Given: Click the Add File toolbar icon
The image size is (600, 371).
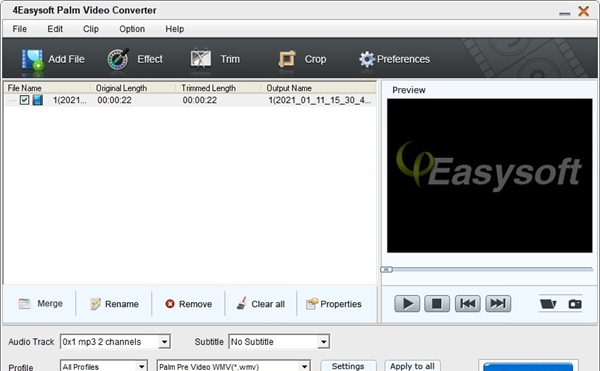Looking at the screenshot, I should pos(32,60).
